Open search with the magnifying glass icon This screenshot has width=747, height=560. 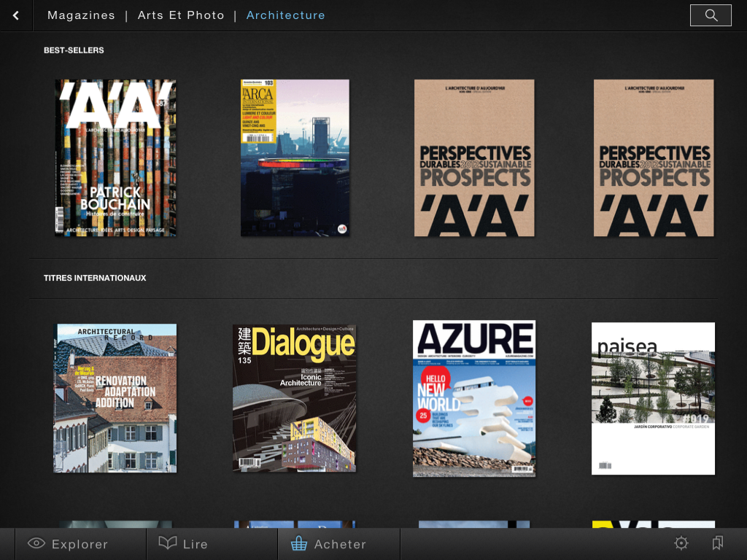pos(711,15)
